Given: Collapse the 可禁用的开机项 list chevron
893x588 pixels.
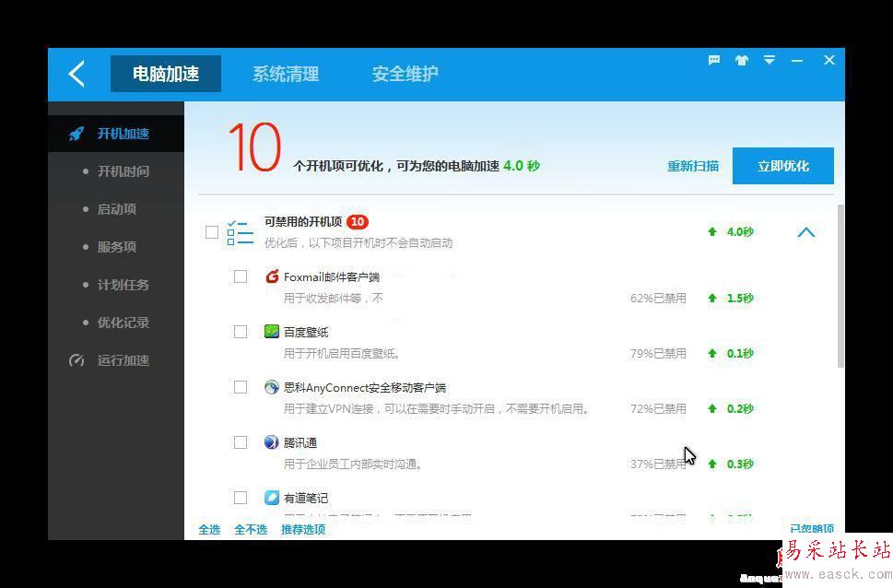Looking at the screenshot, I should (805, 232).
